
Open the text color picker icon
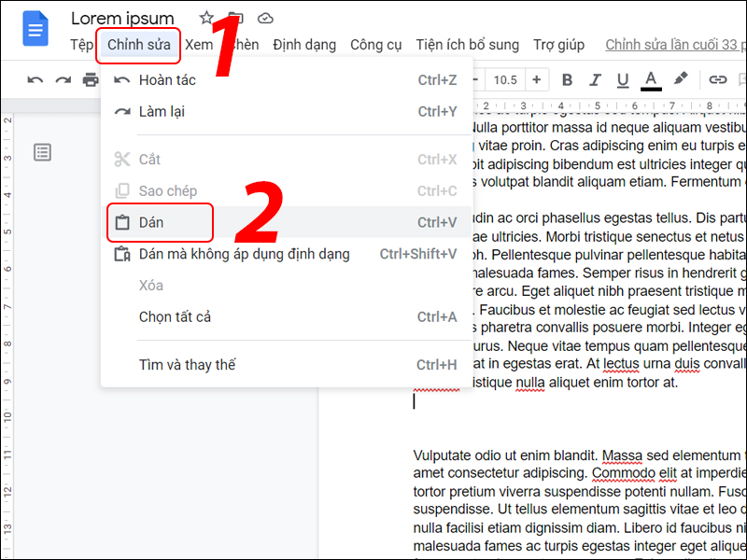(x=651, y=79)
